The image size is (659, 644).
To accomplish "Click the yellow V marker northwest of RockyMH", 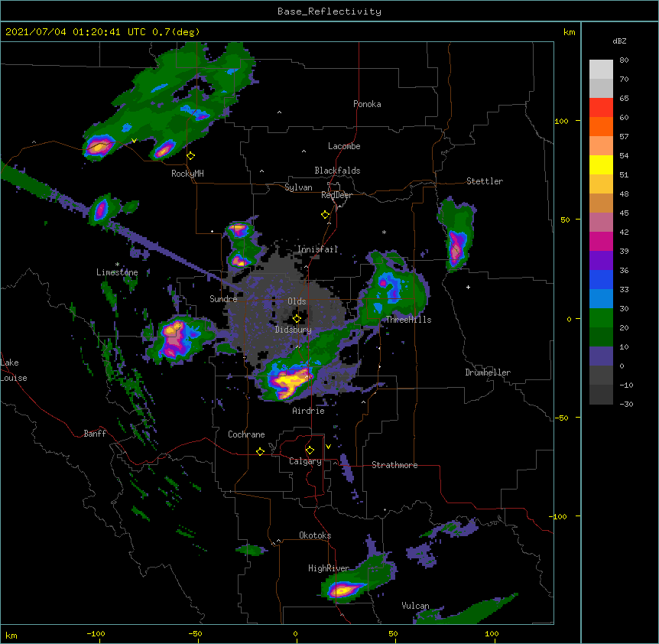I will tap(134, 141).
